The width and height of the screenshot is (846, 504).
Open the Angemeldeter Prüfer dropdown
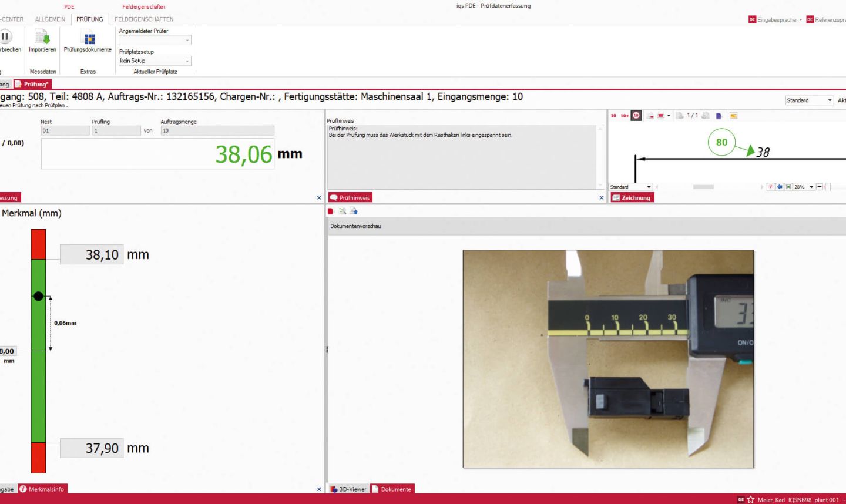pyautogui.click(x=155, y=39)
